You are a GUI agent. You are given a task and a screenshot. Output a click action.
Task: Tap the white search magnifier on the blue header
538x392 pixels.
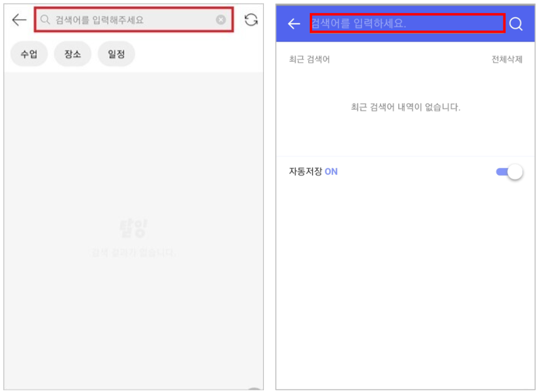click(x=516, y=24)
